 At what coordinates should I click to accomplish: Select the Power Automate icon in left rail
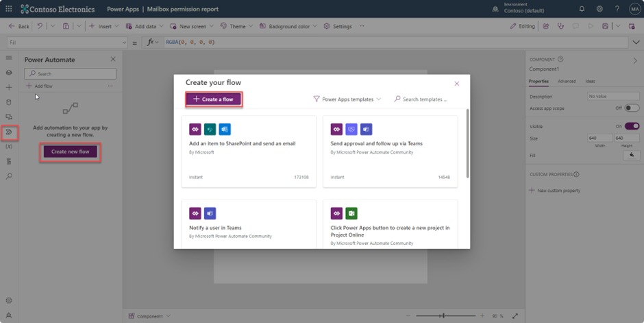9,132
